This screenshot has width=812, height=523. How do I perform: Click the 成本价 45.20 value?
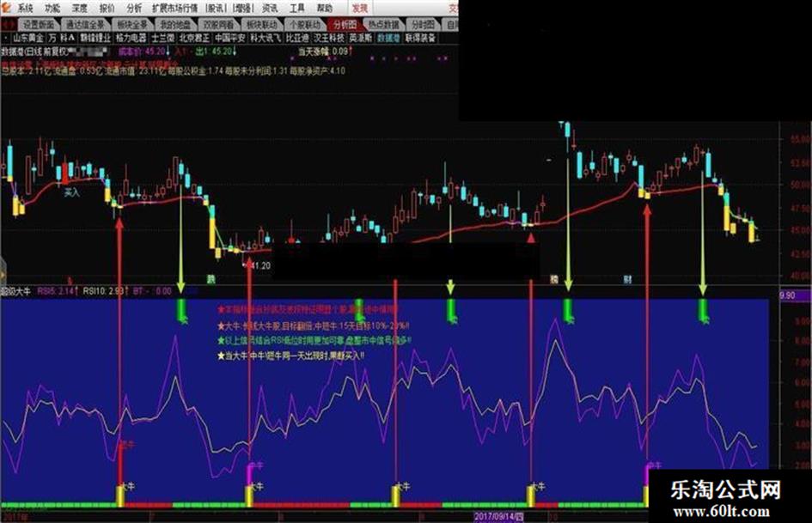pyautogui.click(x=144, y=52)
